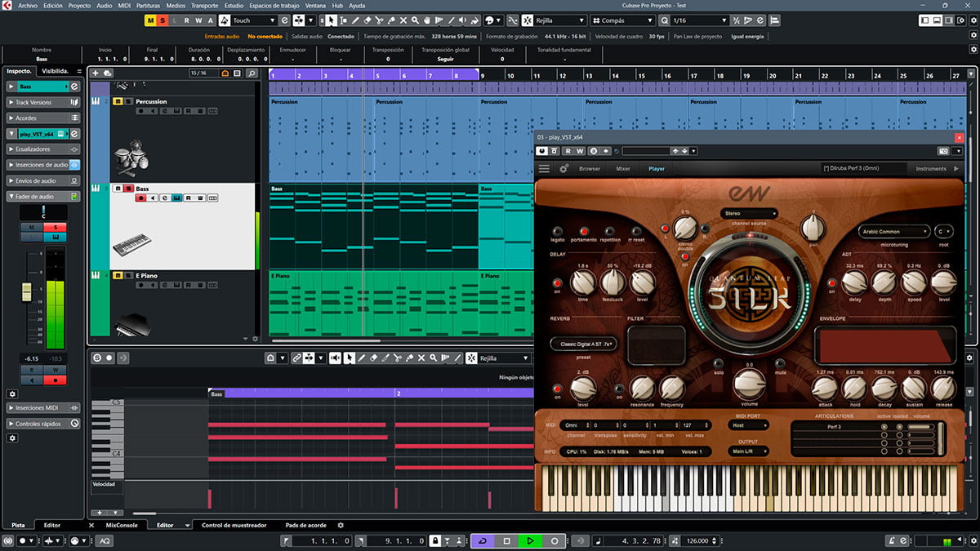Toggle the cycle loop button in transport
980x551 pixels.
pyautogui.click(x=481, y=540)
